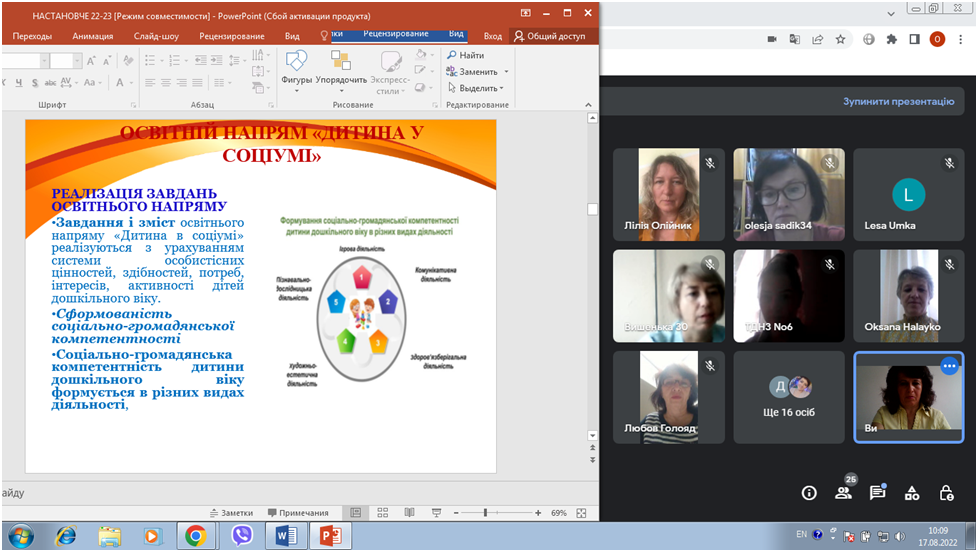
Task: Open Переходы ribbon tab
Action: 32,36
